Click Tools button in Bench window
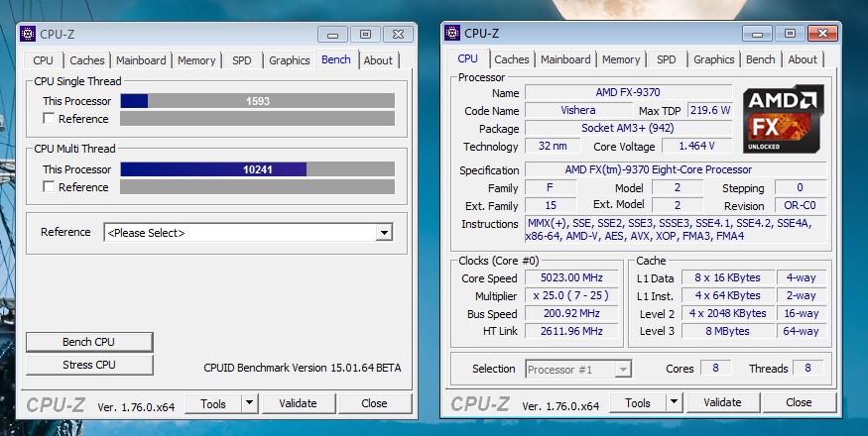 [x=213, y=403]
